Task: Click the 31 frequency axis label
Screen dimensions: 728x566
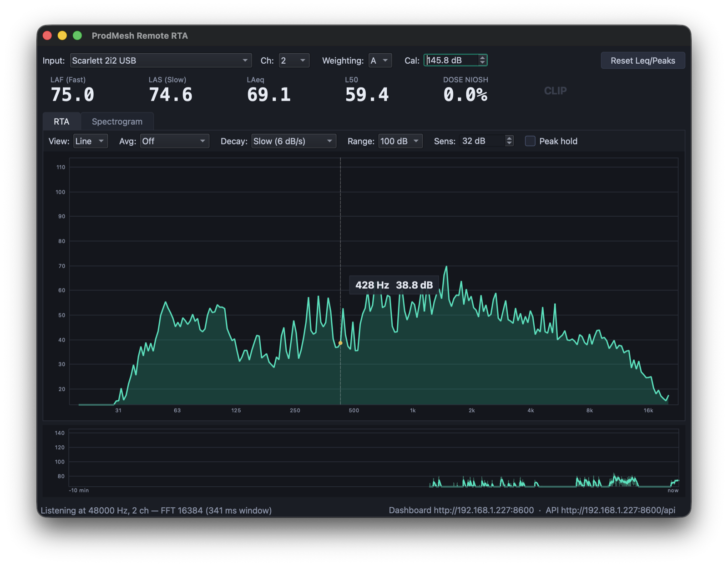Action: (x=118, y=410)
